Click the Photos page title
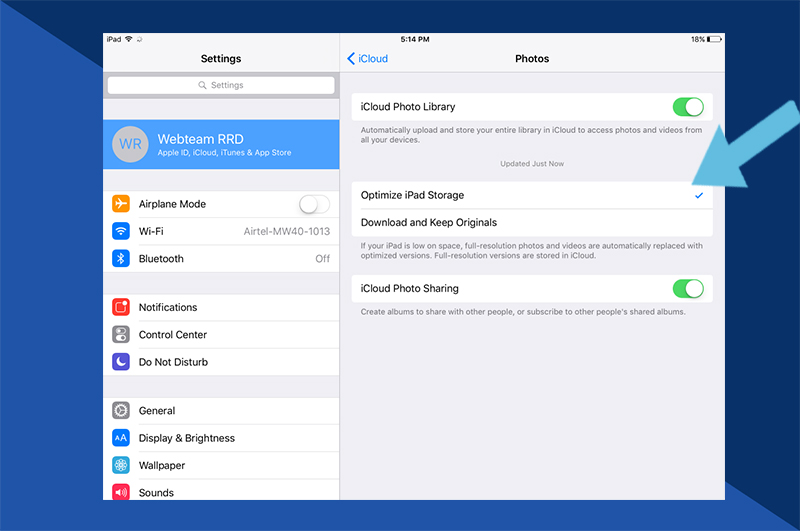800x531 pixels. click(532, 59)
